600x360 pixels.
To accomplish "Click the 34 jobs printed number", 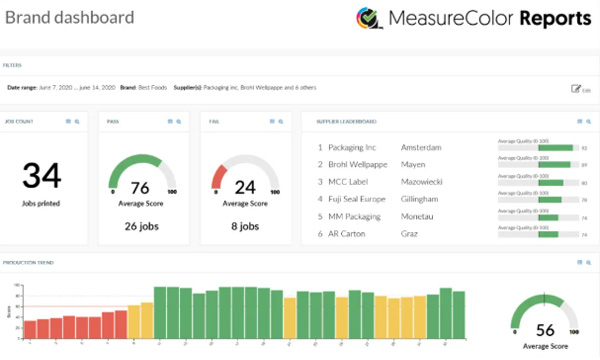I will (42, 175).
